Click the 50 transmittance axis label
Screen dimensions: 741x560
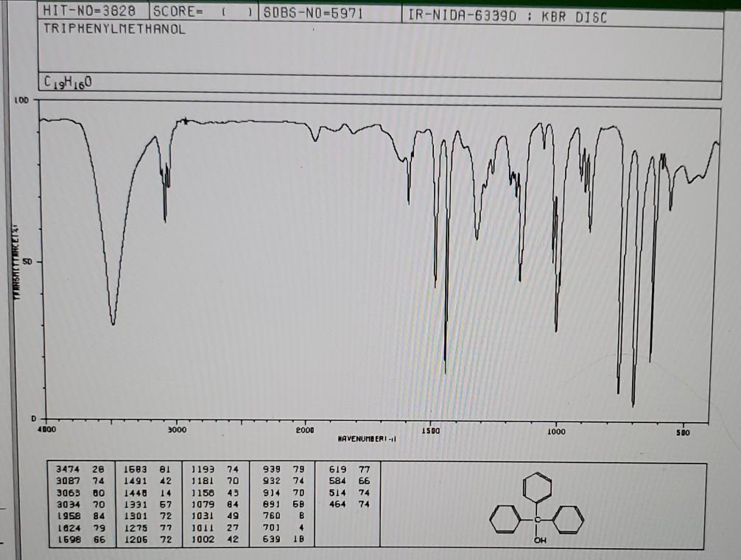(x=27, y=262)
